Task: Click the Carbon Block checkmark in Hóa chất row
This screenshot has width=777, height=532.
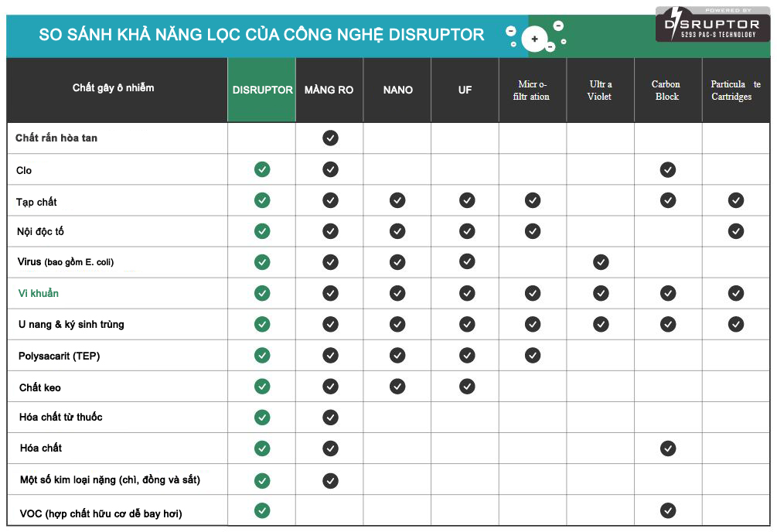Action: pos(668,448)
